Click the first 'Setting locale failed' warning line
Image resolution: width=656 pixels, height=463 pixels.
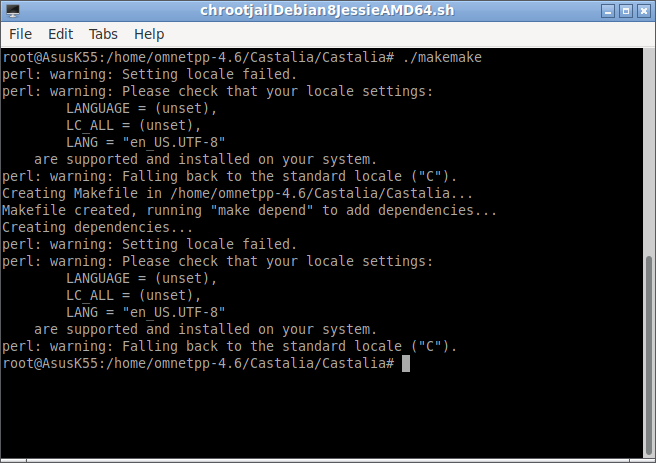coord(149,74)
